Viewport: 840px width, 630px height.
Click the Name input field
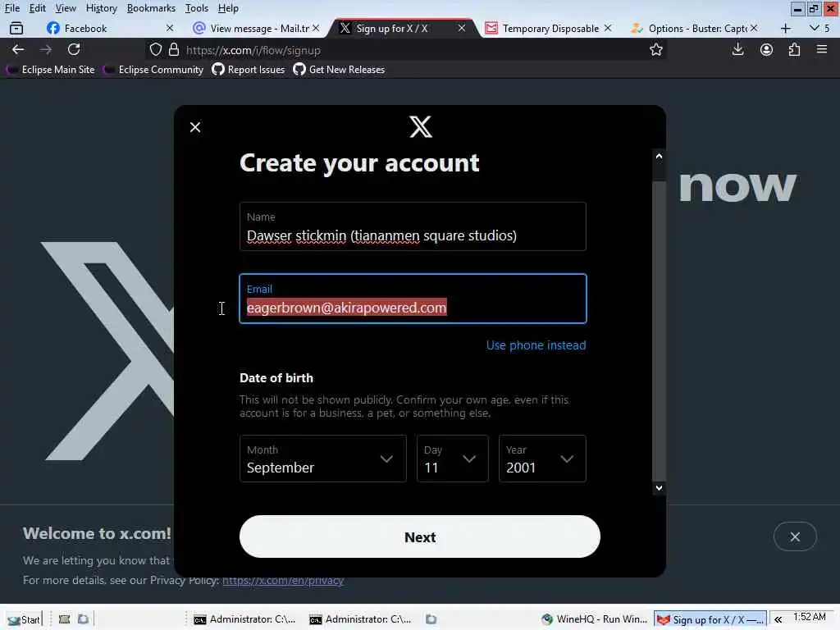coord(413,226)
